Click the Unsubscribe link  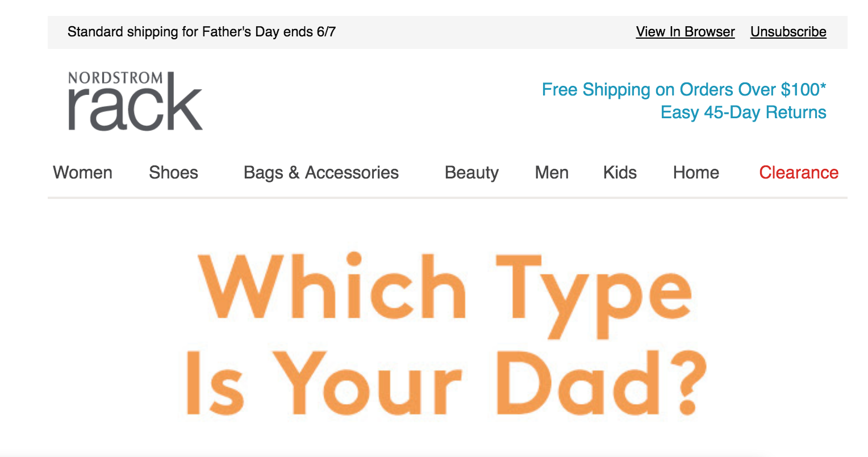point(788,32)
